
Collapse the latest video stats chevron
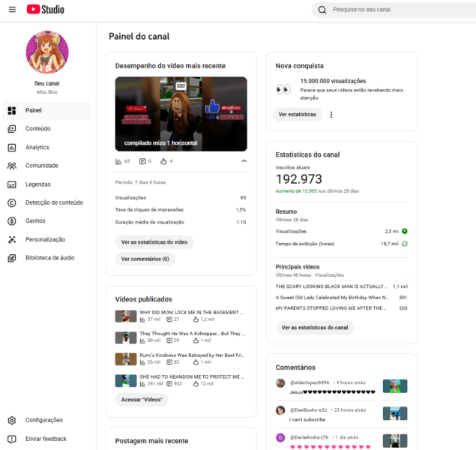coord(244,161)
